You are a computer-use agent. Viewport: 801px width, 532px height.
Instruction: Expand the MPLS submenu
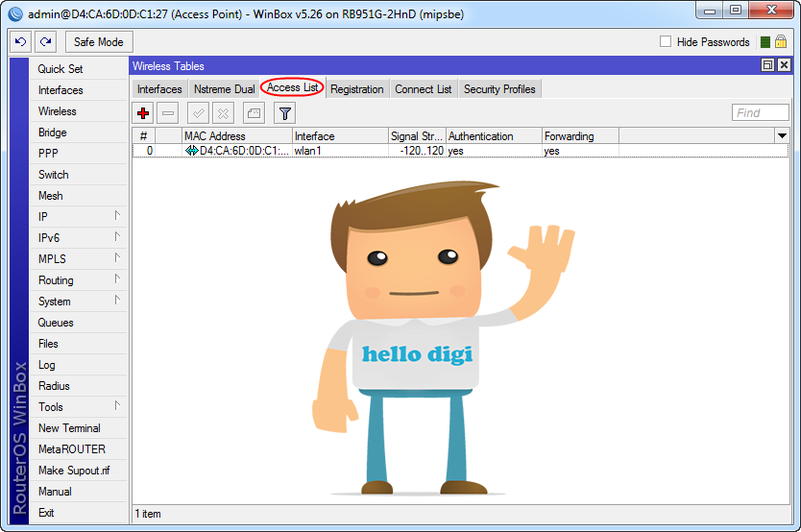pyautogui.click(x=117, y=257)
